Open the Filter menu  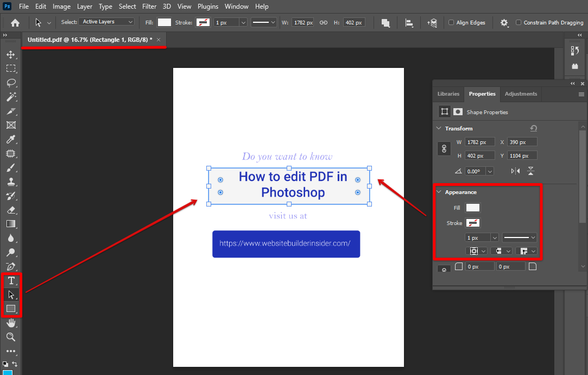[149, 7]
